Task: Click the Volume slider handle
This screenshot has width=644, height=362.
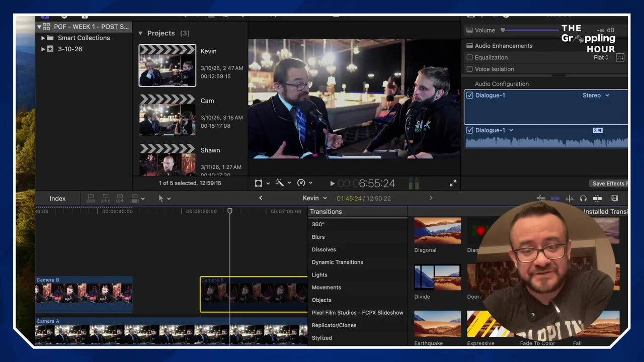Action: (x=503, y=30)
